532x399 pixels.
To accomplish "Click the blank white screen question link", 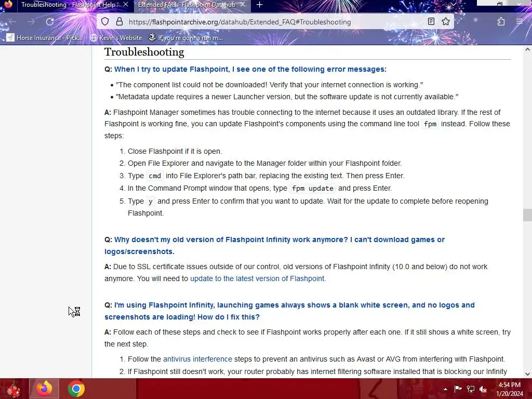I will coord(289,311).
